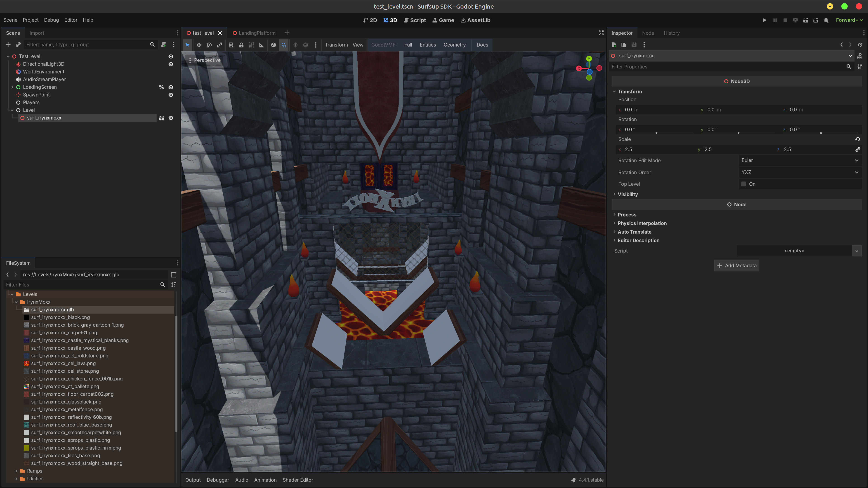
Task: Run the project with play button
Action: click(x=764, y=20)
